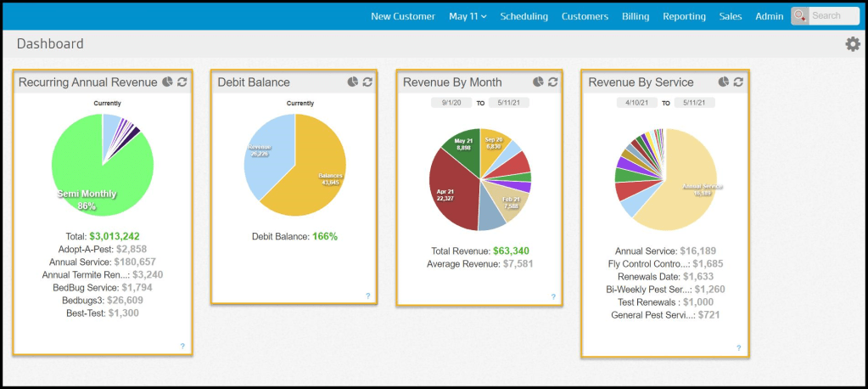Open the dashboard settings gear
Viewport: 868px width, 389px height.
coord(852,44)
